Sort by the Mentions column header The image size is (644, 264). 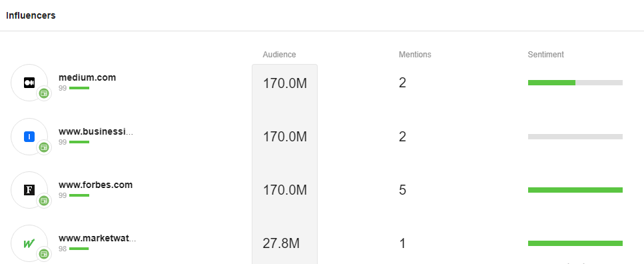point(415,55)
